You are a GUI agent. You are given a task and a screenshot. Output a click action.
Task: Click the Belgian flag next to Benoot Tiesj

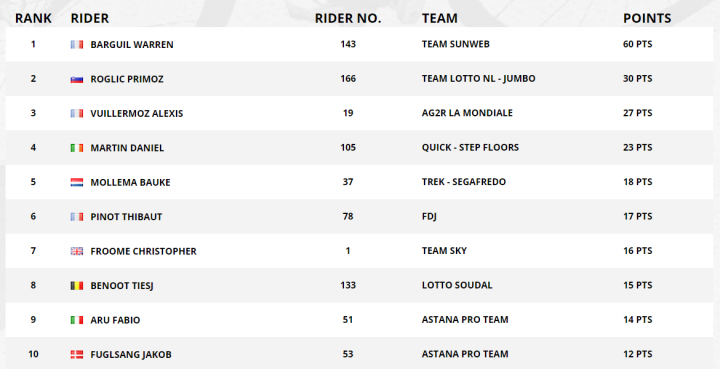77,285
